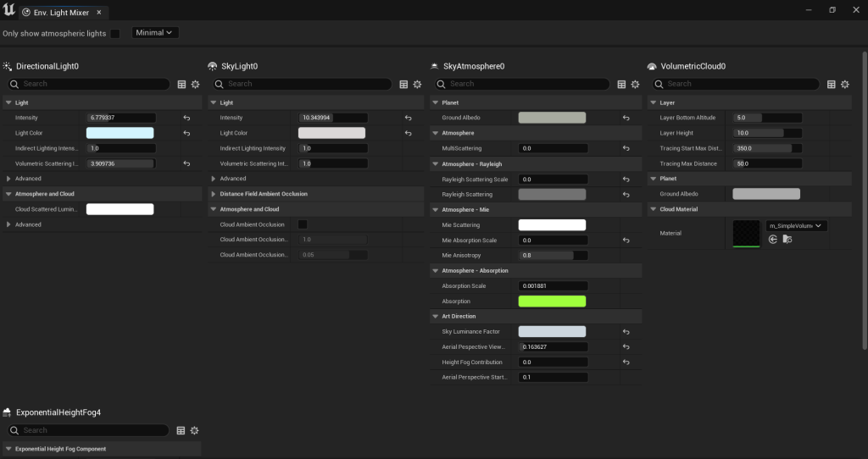
Task: Collapse the Atmosphere - Mie section
Action: (436, 209)
